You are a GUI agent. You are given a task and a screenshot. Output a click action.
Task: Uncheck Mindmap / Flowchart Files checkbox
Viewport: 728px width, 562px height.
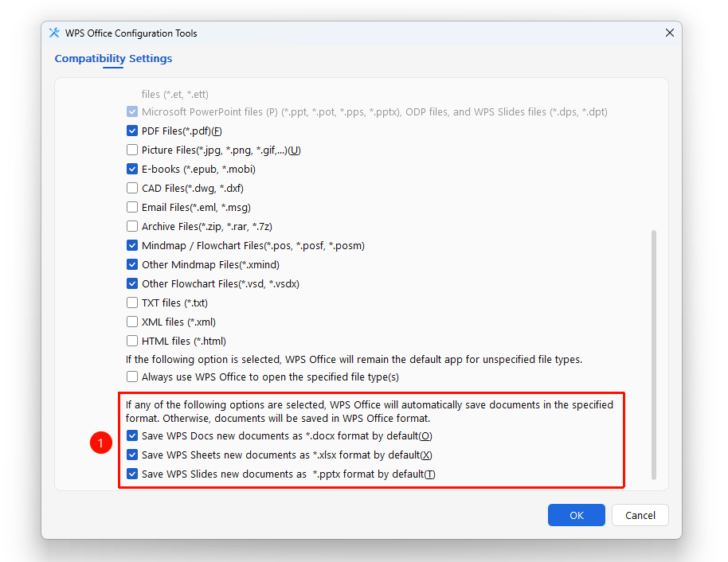coord(132,245)
